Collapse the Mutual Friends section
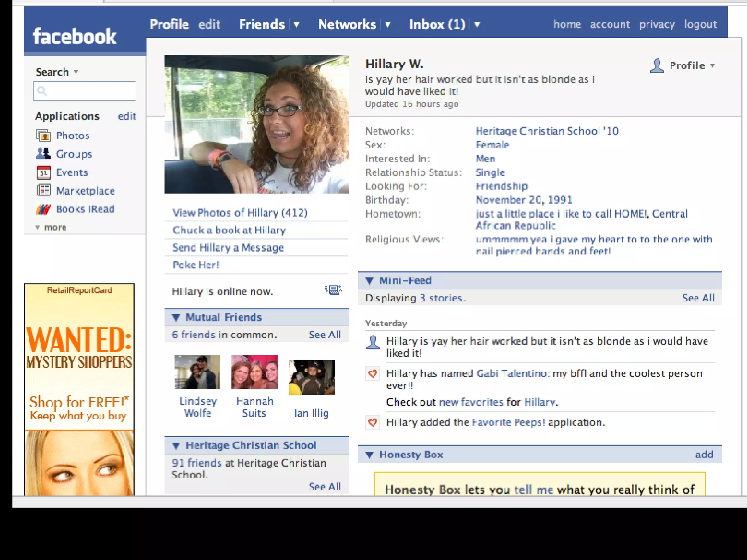 pos(176,318)
